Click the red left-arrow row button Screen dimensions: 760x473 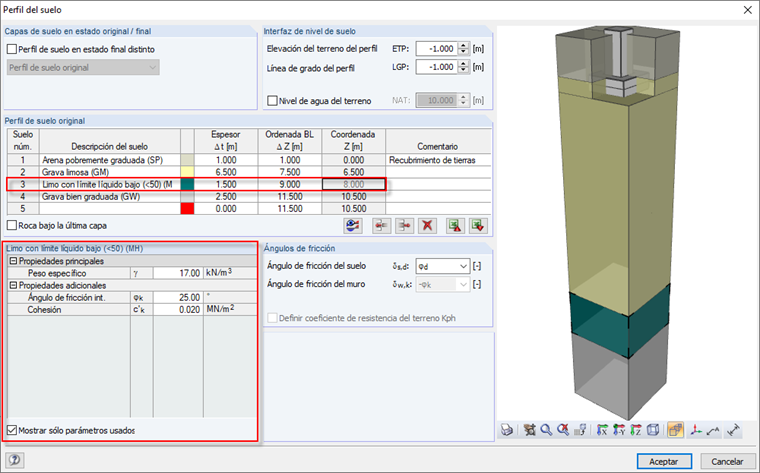[x=382, y=226]
